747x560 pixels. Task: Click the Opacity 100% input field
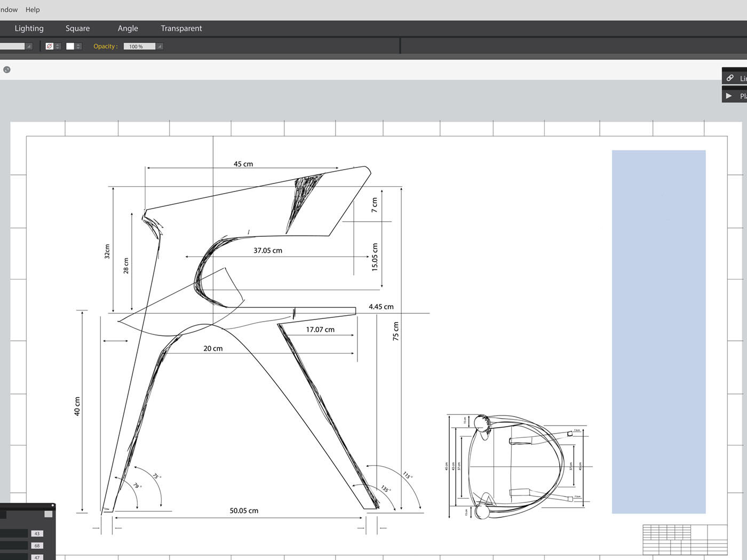(x=139, y=46)
